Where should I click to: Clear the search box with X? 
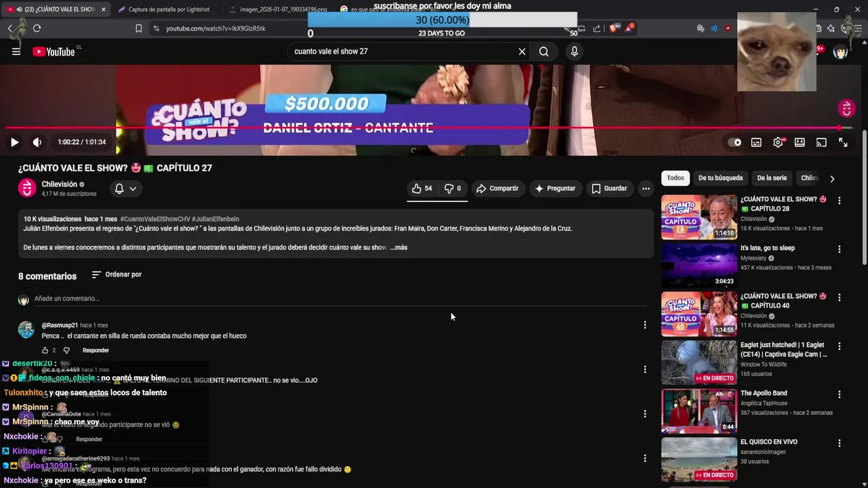[x=522, y=52]
